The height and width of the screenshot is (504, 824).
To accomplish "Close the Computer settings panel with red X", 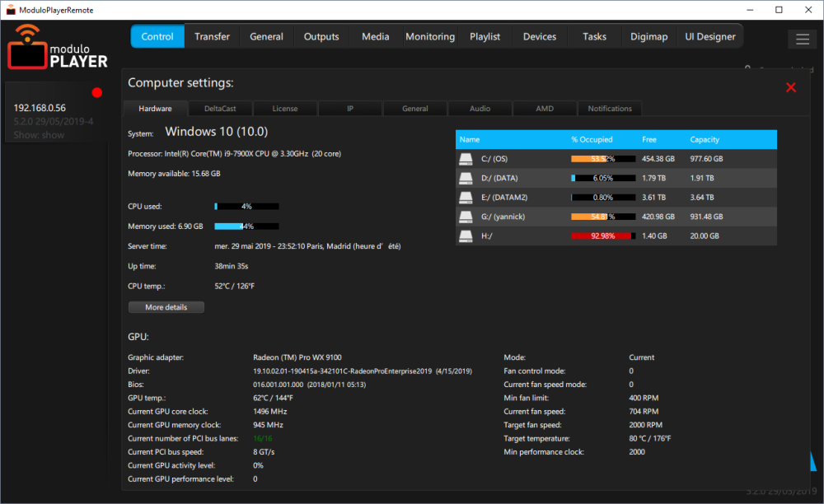I will [791, 87].
